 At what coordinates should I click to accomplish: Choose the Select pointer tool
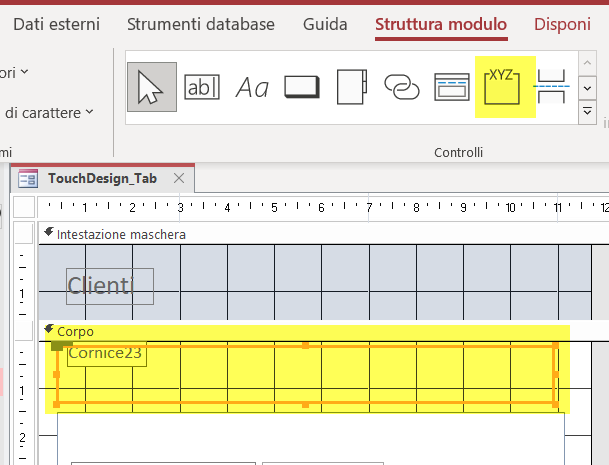[x=152, y=87]
